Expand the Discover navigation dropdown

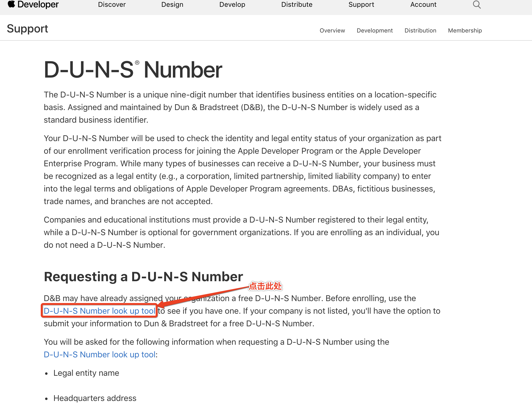111,5
